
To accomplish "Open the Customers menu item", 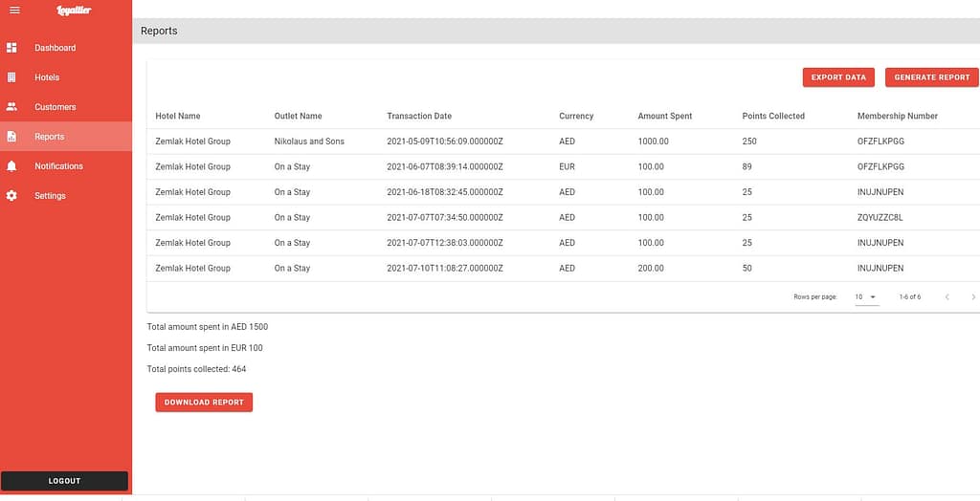I will 55,107.
